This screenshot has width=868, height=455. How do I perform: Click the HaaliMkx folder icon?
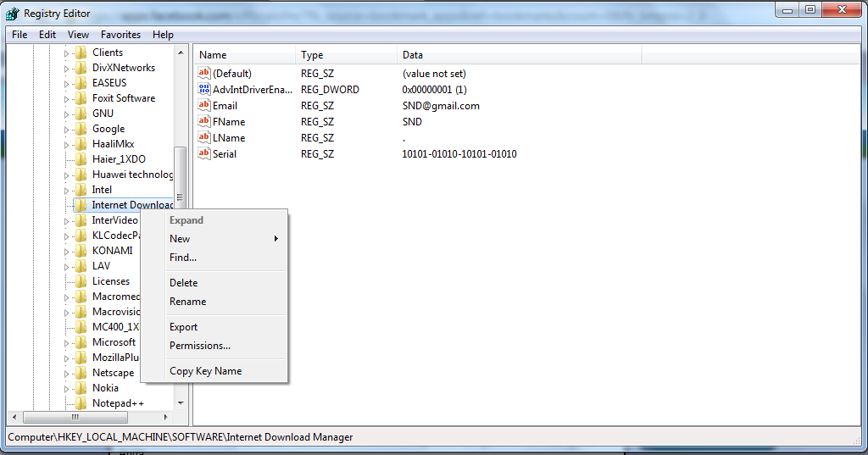click(81, 144)
